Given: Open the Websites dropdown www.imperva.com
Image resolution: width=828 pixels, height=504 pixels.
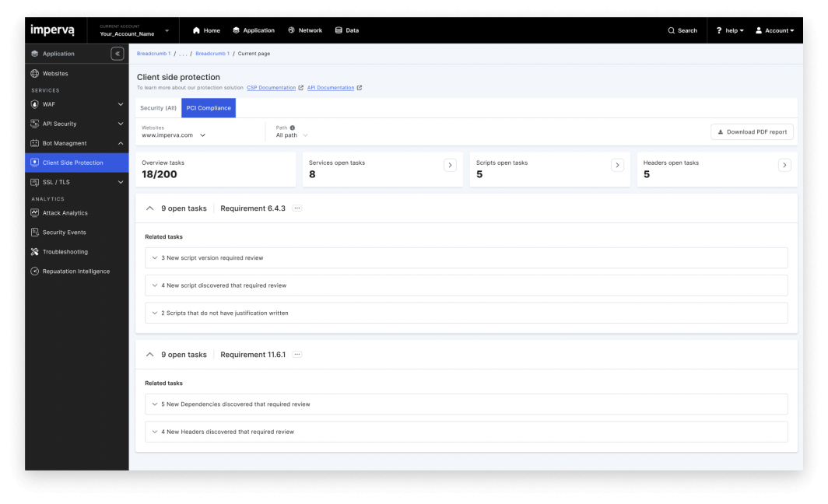Looking at the screenshot, I should [x=174, y=135].
